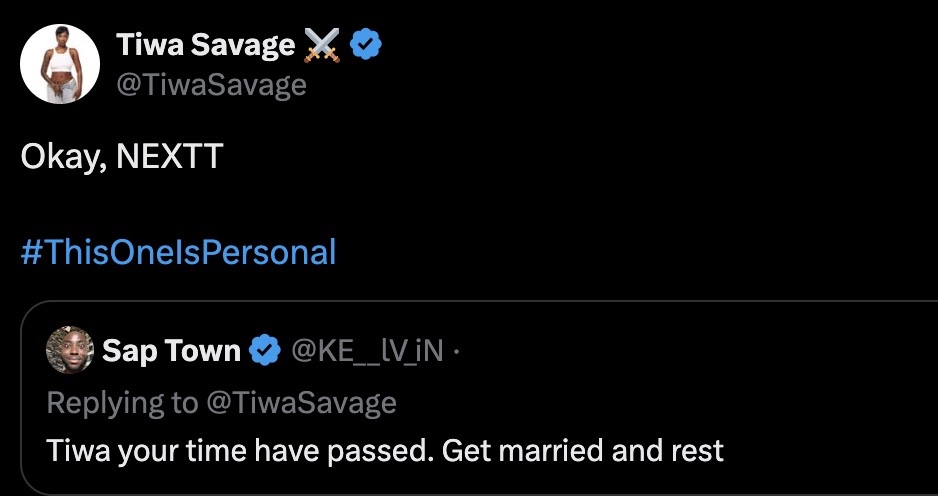The height and width of the screenshot is (496, 938).
Task: Open Tiwa Savage's profile picture
Action: (x=60, y=64)
